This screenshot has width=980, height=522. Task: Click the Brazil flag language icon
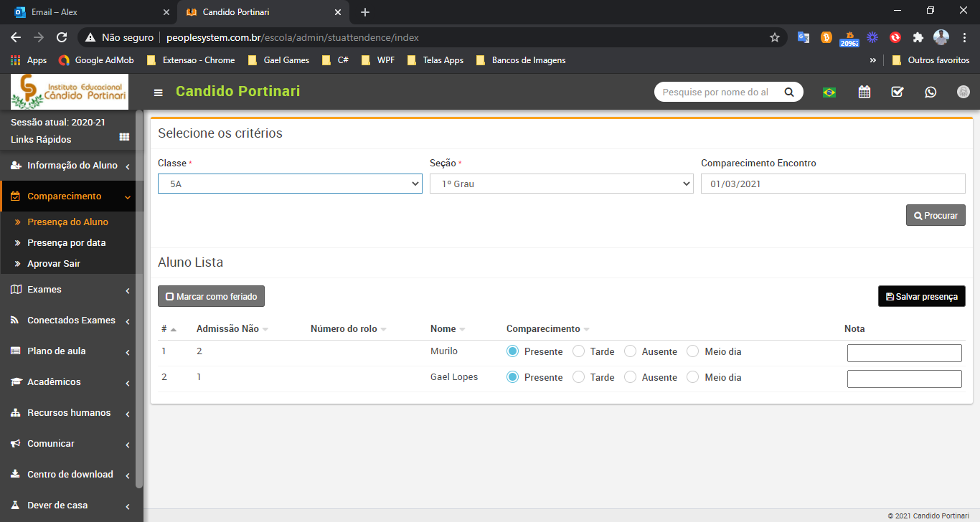pos(829,92)
